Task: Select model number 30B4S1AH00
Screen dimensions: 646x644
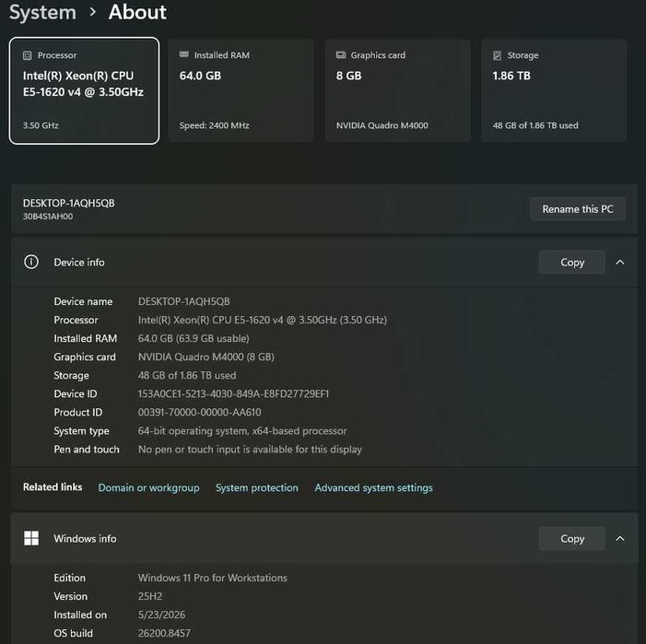Action: point(48,217)
